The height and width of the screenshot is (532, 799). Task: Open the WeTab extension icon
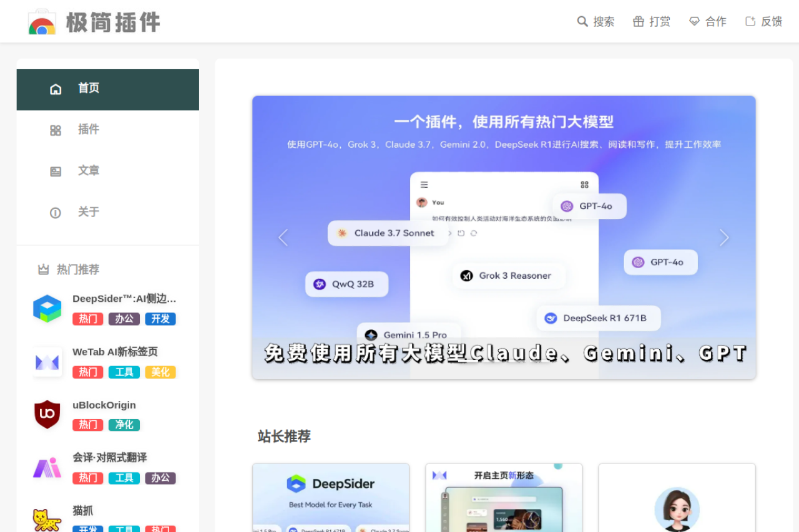(47, 362)
